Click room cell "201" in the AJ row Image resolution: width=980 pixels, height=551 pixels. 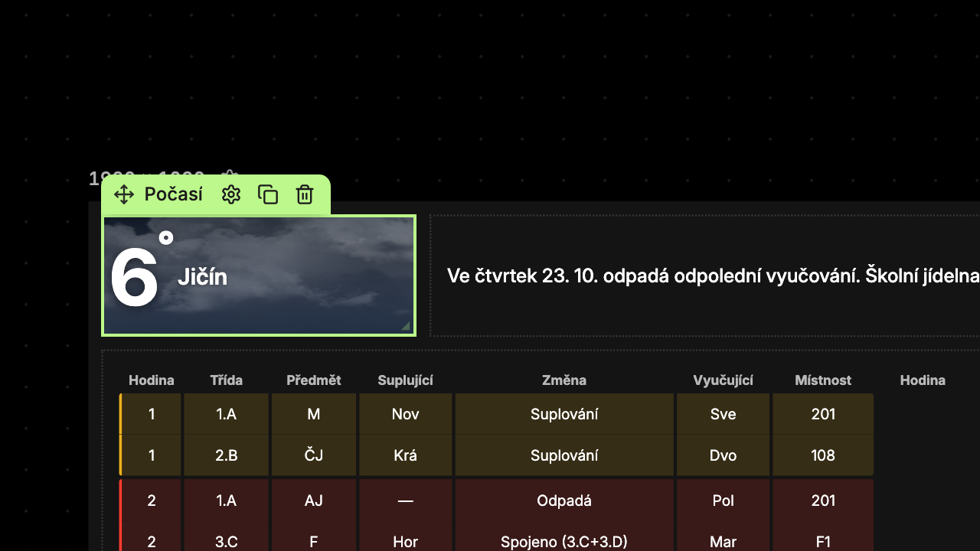823,500
